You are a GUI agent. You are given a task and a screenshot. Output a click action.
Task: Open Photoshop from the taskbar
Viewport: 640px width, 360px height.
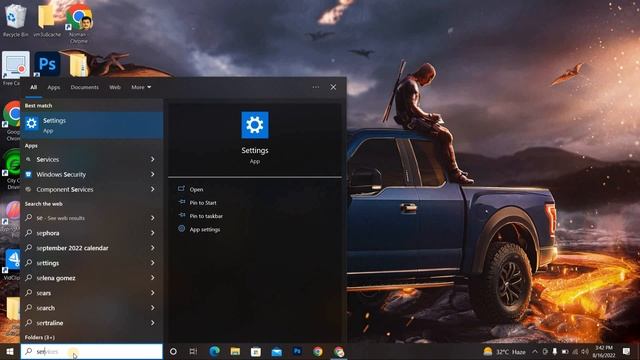pyautogui.click(x=297, y=351)
